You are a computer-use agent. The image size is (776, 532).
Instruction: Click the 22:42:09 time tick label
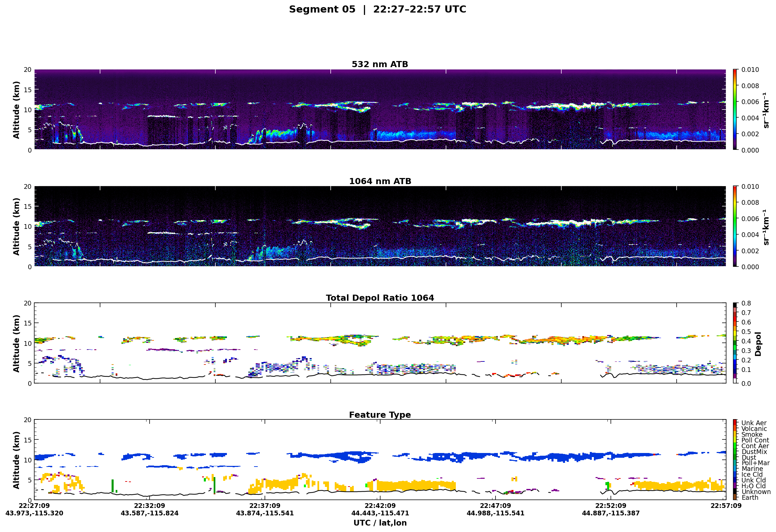point(380,506)
